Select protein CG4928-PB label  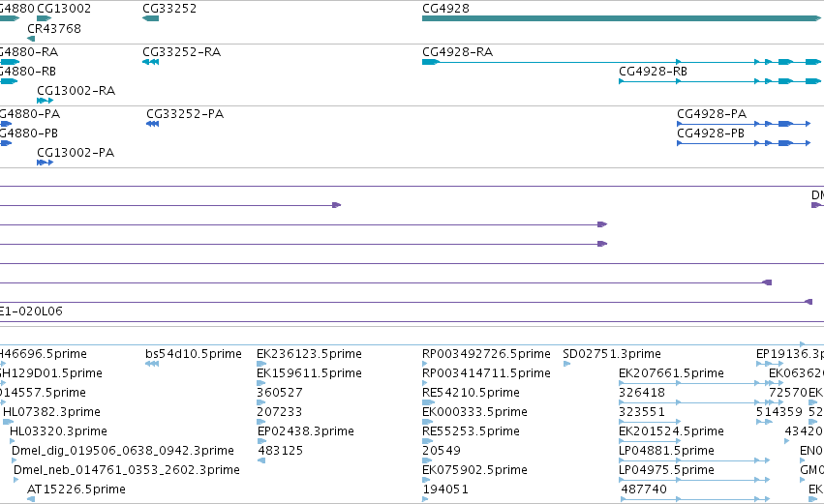coord(711,133)
